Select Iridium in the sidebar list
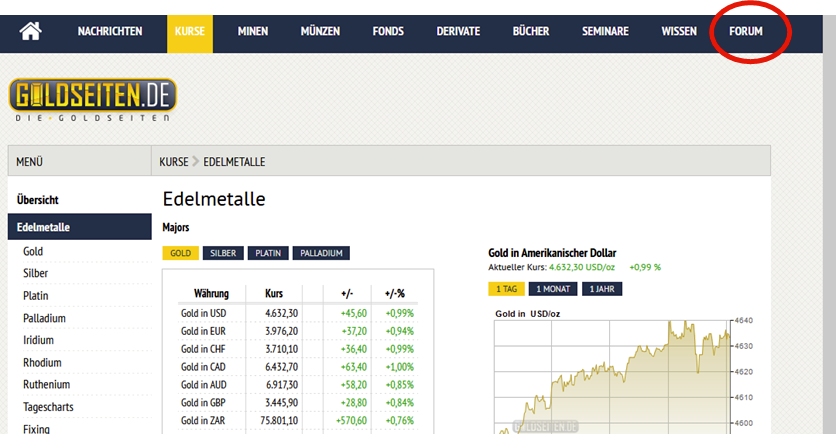836x434 pixels. click(40, 340)
